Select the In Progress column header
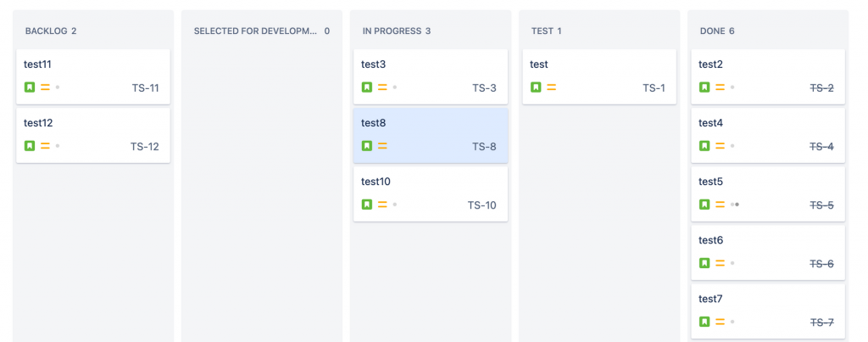This screenshot has width=868, height=342. click(x=396, y=31)
